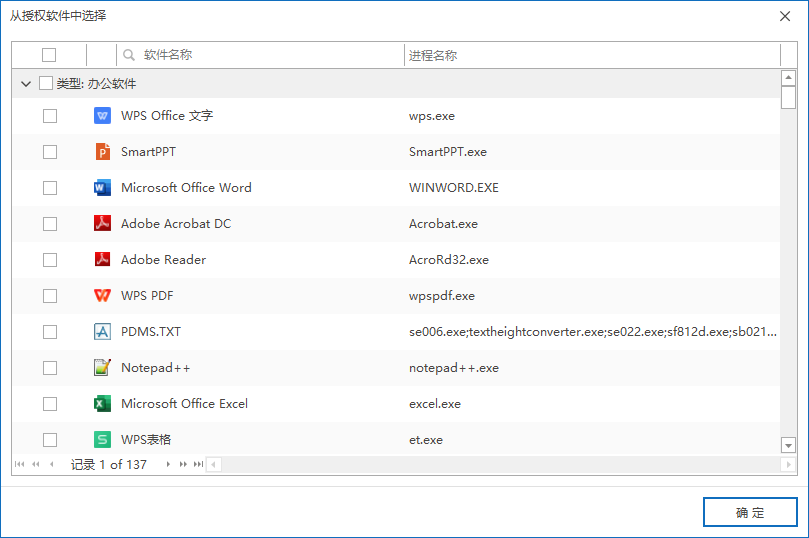The width and height of the screenshot is (809, 538).
Task: Check the Adobe Reader checkbox
Action: click(50, 259)
